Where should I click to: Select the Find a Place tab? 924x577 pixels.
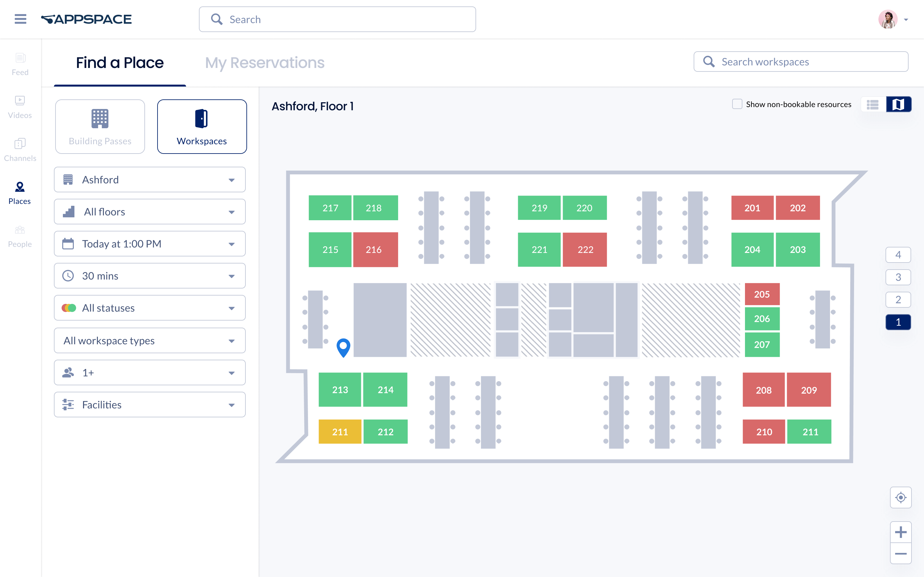(x=119, y=63)
